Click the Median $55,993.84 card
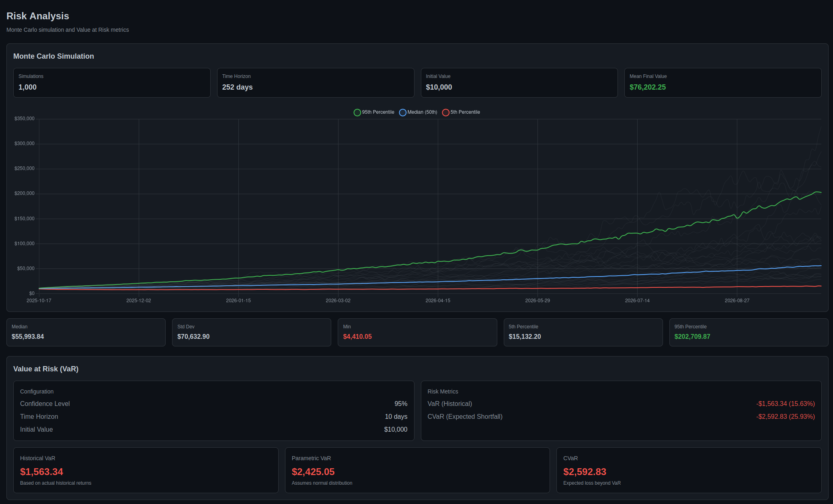The image size is (833, 504). 86,332
